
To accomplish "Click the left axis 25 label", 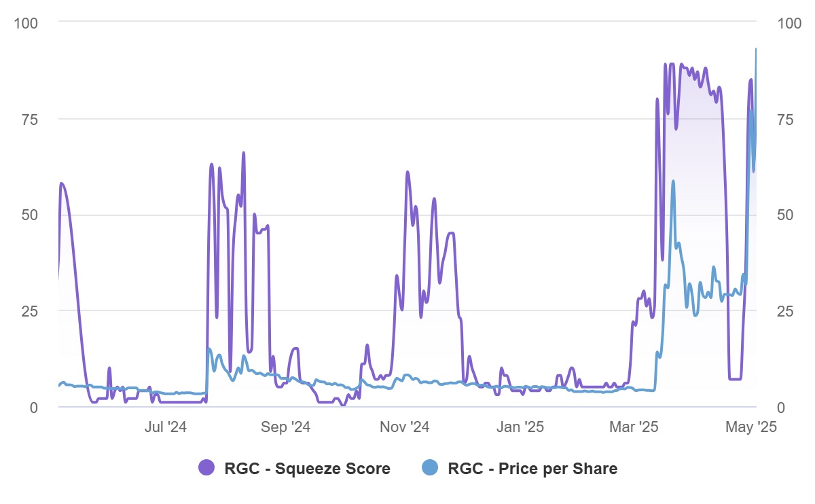I will (x=31, y=312).
